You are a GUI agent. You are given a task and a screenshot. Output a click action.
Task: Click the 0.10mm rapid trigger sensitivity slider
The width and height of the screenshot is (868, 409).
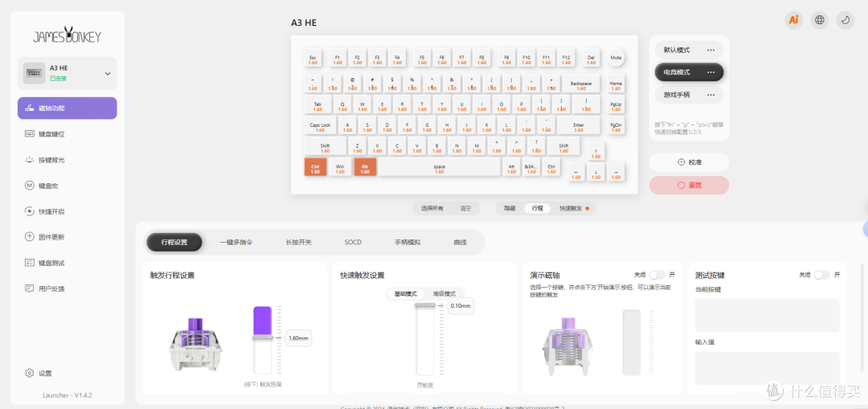[425, 305]
